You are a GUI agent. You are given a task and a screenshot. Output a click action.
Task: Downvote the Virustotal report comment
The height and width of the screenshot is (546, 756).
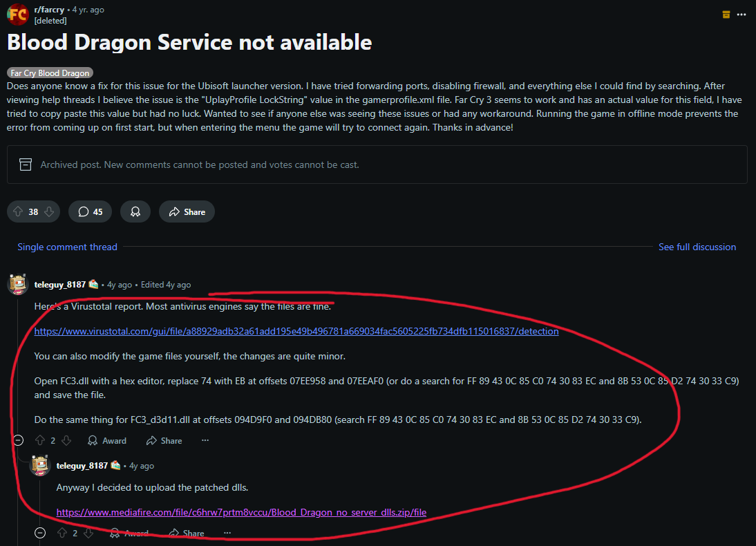66,440
